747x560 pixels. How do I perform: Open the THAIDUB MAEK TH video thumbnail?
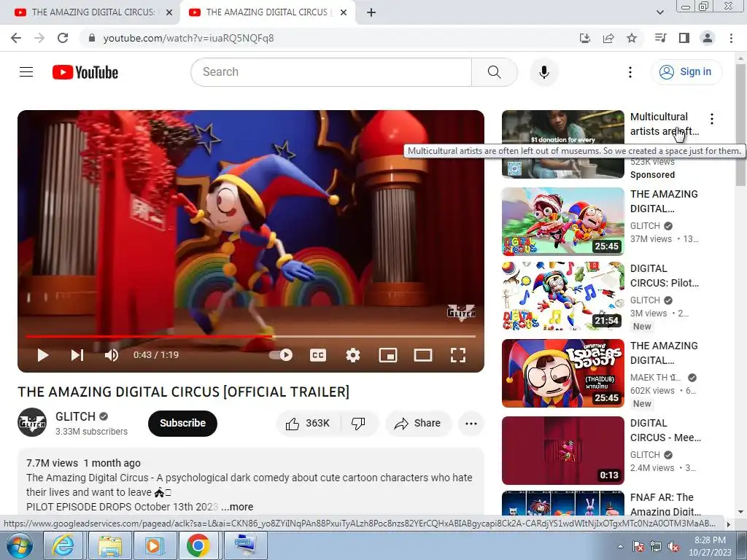[x=562, y=373]
